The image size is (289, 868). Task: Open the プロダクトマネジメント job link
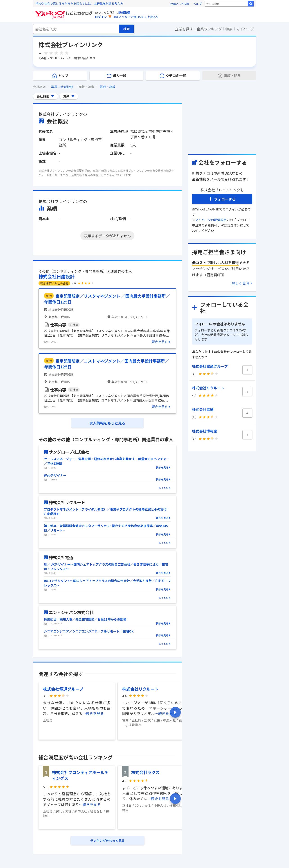[x=107, y=512]
